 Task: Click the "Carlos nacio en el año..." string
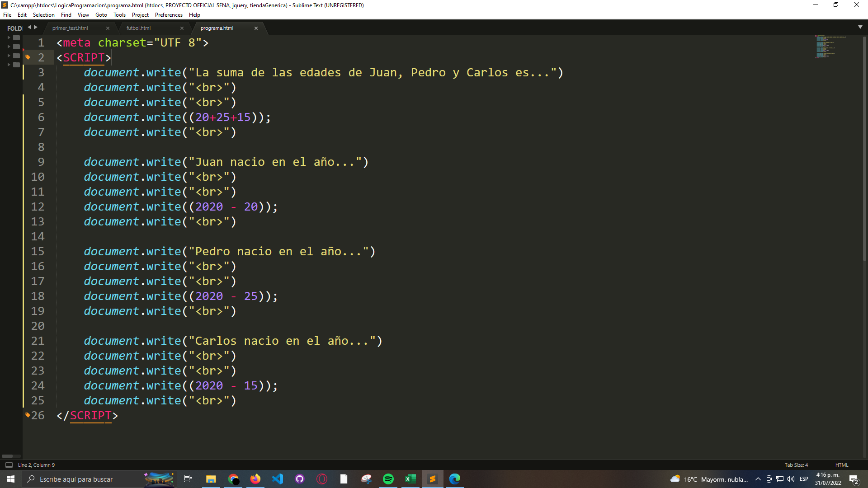(x=282, y=341)
